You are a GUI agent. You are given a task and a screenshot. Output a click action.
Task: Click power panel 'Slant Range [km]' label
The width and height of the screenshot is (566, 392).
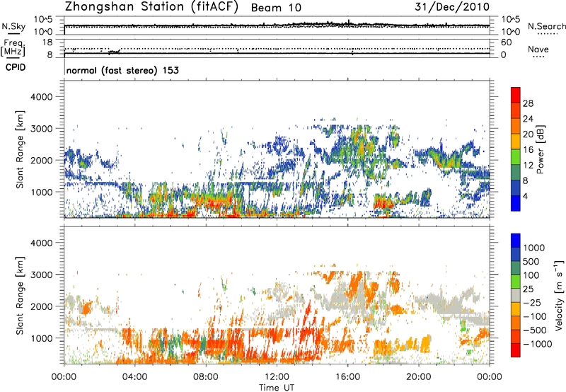pos(20,149)
